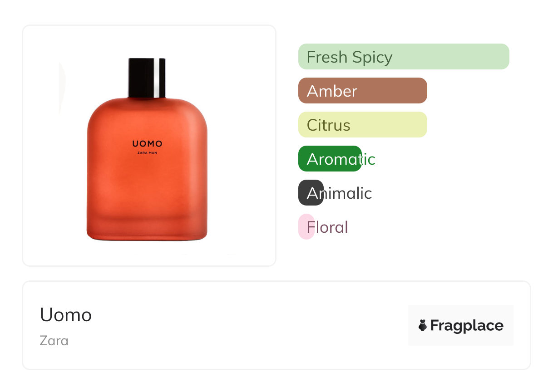The image size is (553, 392).
Task: Select the Floral accord bar
Action: [x=306, y=227]
